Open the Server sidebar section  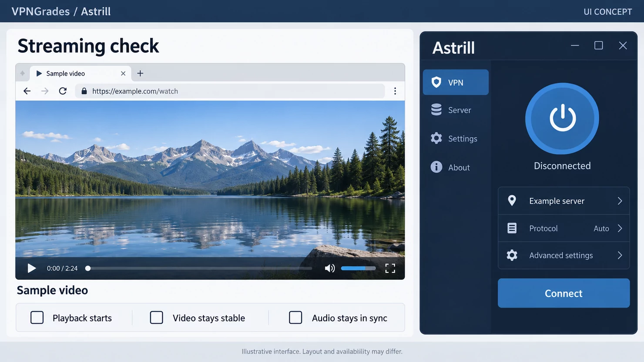tap(456, 110)
